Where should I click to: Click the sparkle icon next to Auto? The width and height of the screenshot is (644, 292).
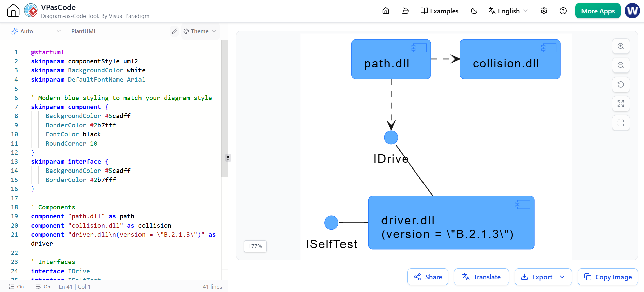coord(14,31)
